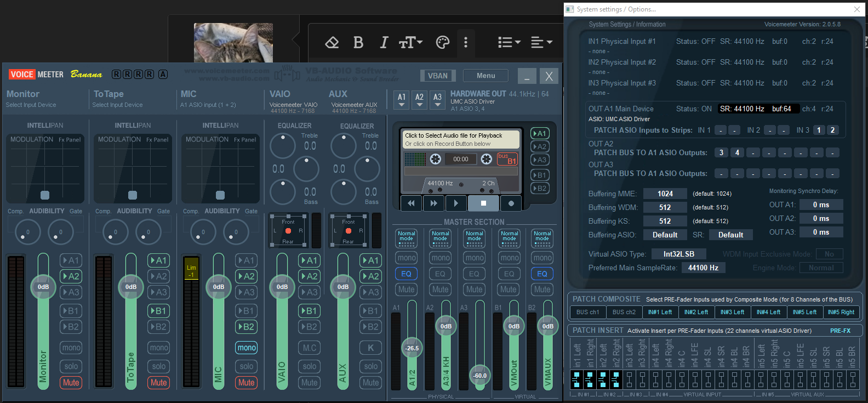868x403 pixels.
Task: Toggle recorder B2 output routing
Action: (540, 188)
